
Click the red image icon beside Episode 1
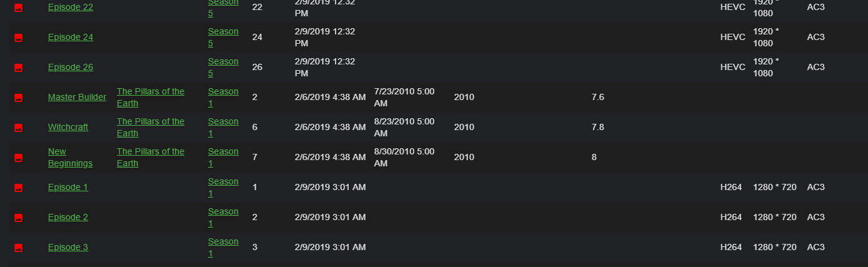[18, 188]
